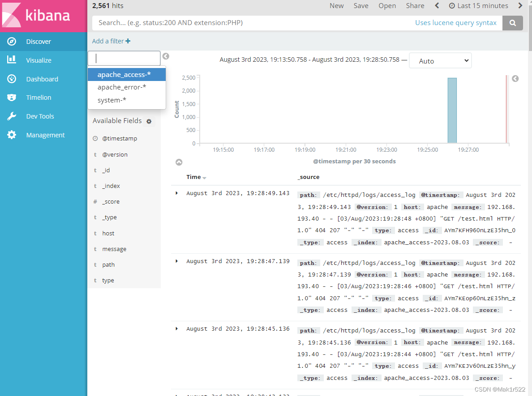Click the Time column header
This screenshot has height=396, width=532.
pos(193,177)
